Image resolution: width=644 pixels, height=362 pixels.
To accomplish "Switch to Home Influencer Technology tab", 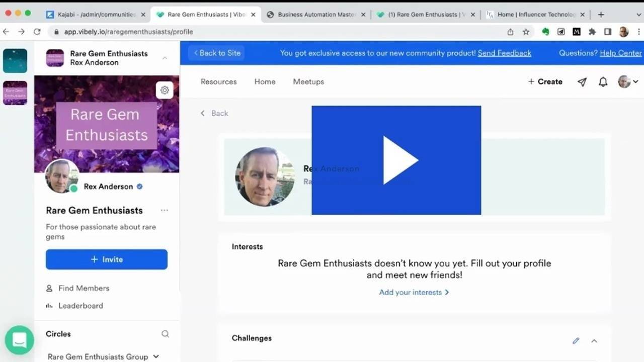I will 536,15.
